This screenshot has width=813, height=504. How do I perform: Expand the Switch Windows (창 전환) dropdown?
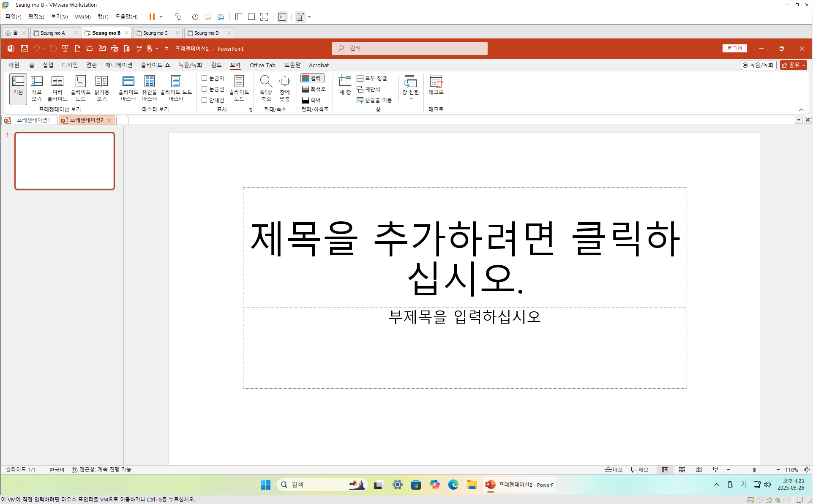(411, 99)
